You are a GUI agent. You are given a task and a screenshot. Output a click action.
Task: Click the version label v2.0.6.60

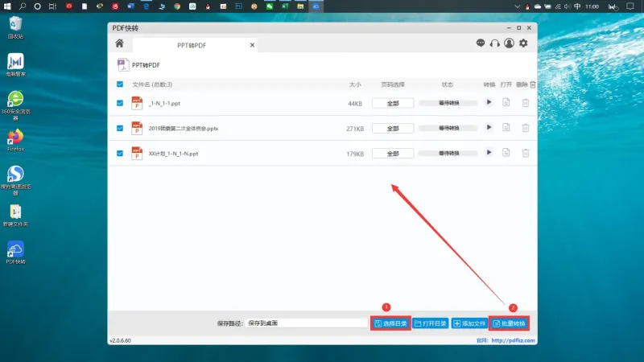[x=120, y=340]
